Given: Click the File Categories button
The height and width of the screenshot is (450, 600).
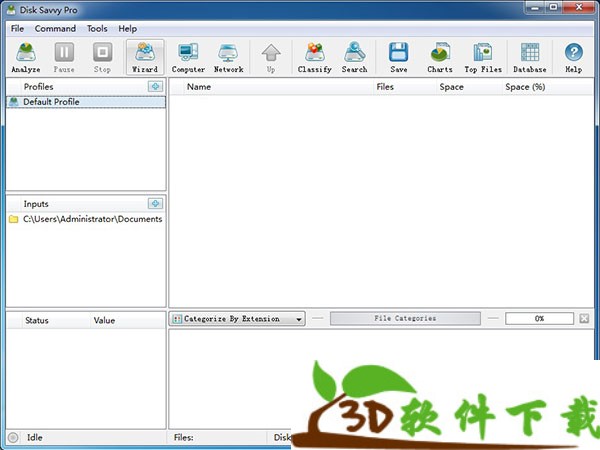Looking at the screenshot, I should (405, 318).
